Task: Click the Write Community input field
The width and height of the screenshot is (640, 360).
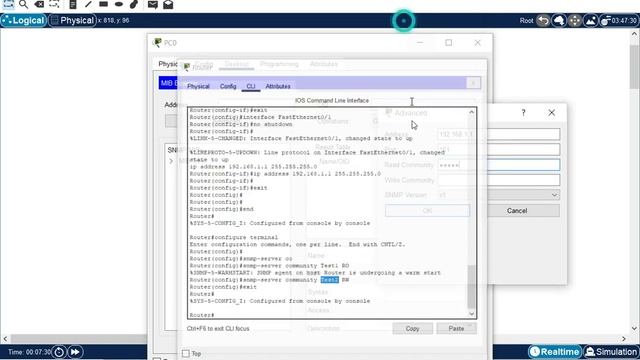Action: click(x=498, y=180)
